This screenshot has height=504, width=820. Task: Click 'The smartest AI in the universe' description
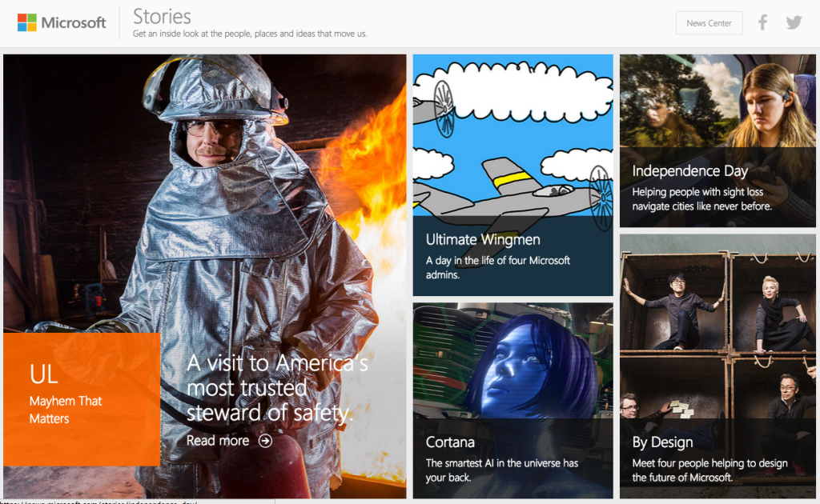click(502, 470)
